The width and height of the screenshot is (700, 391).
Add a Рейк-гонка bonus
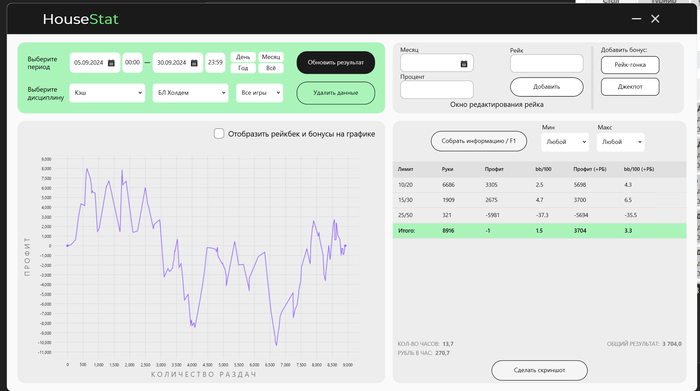pos(630,65)
